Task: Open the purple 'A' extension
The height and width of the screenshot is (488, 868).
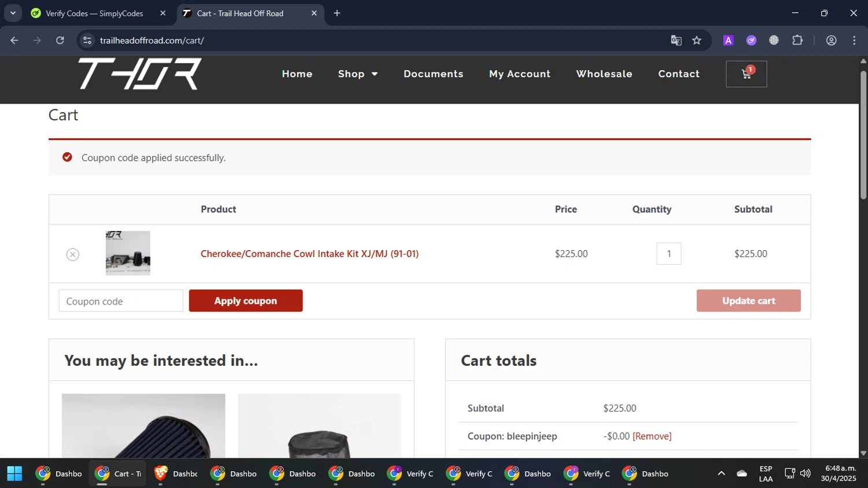Action: [x=729, y=41]
